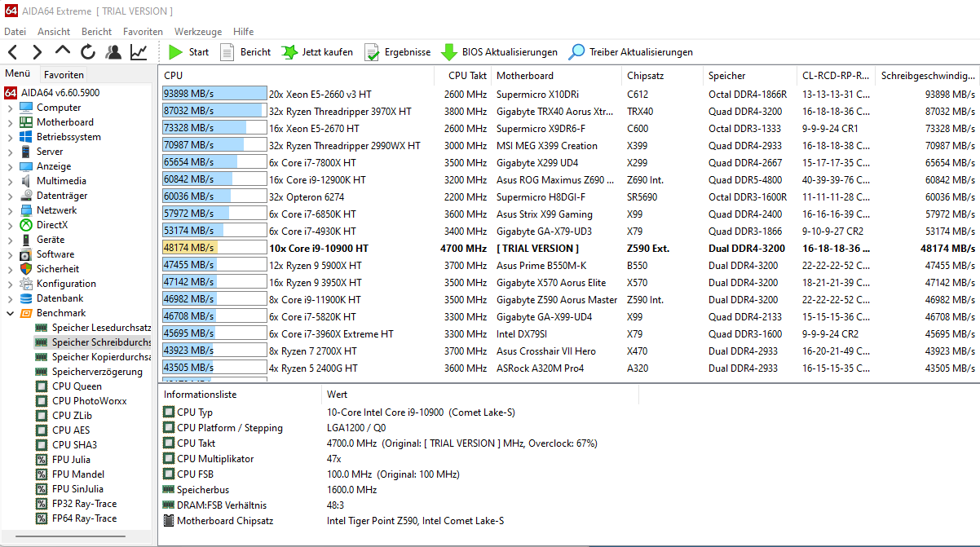Select Speicher Lesedurchsatz benchmark
The image size is (980, 547).
click(x=93, y=328)
